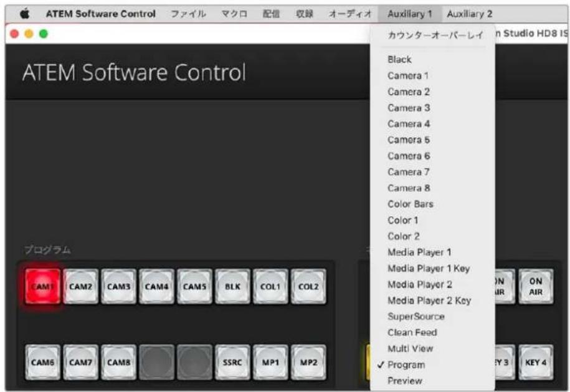
Task: Open the オーディオ menu
Action: tap(351, 14)
